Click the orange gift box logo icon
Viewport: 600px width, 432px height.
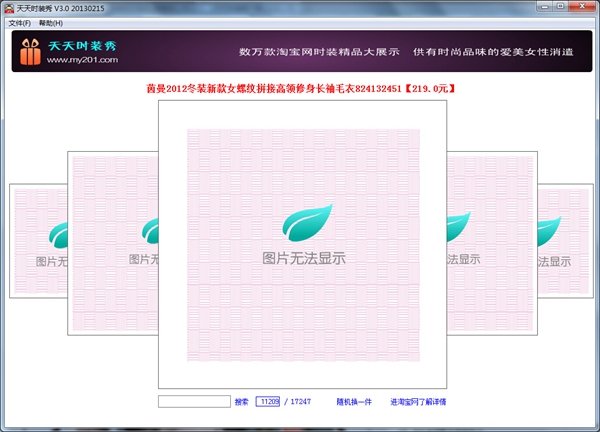(30, 52)
